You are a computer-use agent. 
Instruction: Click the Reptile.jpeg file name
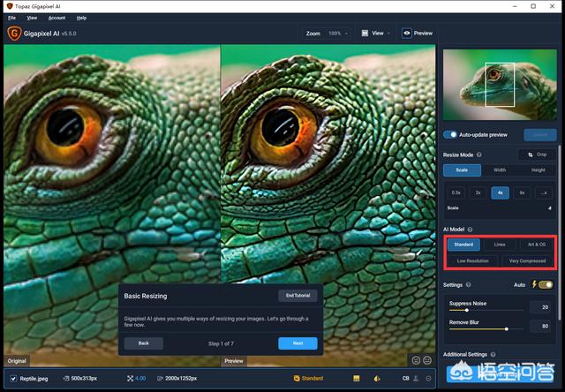coord(34,379)
